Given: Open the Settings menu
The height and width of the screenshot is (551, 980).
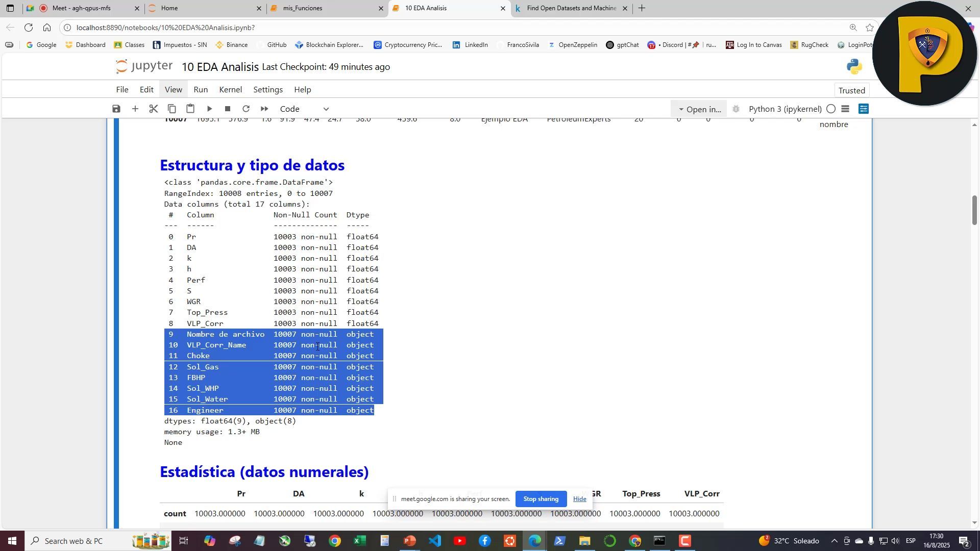Looking at the screenshot, I should tap(268, 90).
